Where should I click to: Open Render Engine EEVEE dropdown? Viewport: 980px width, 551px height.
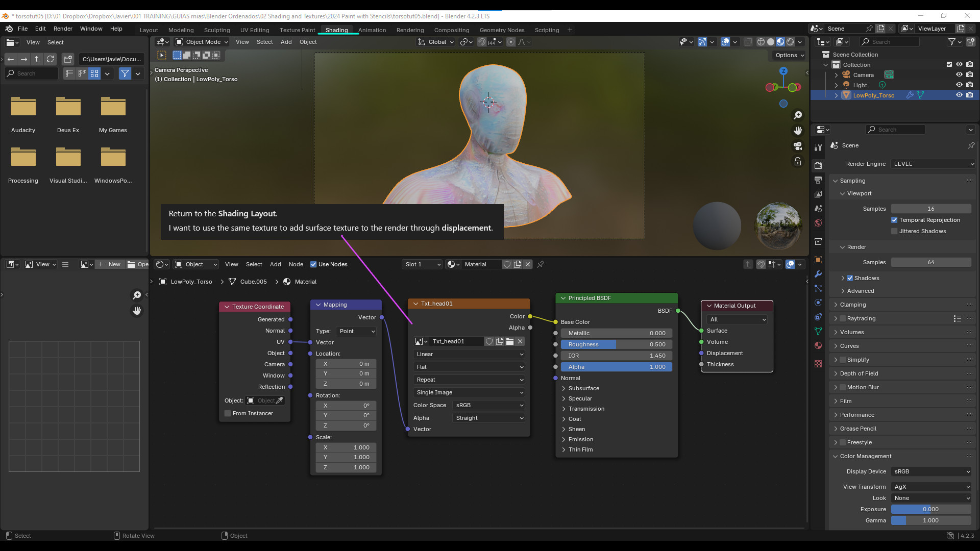[x=934, y=164]
